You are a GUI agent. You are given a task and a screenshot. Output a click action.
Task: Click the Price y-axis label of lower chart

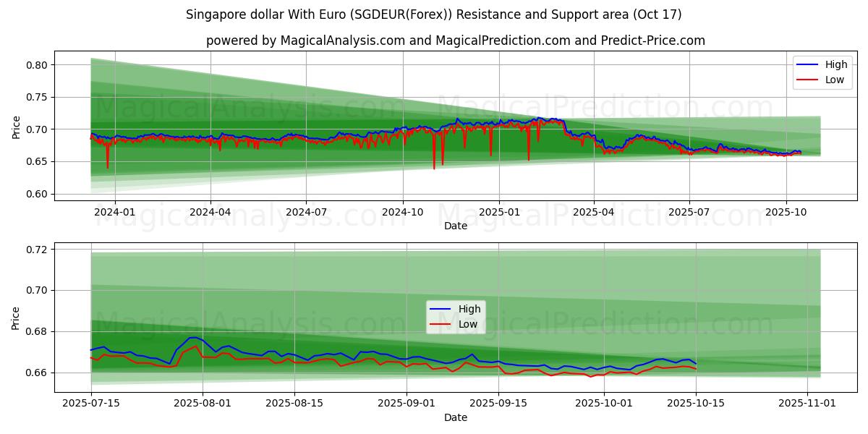16,318
